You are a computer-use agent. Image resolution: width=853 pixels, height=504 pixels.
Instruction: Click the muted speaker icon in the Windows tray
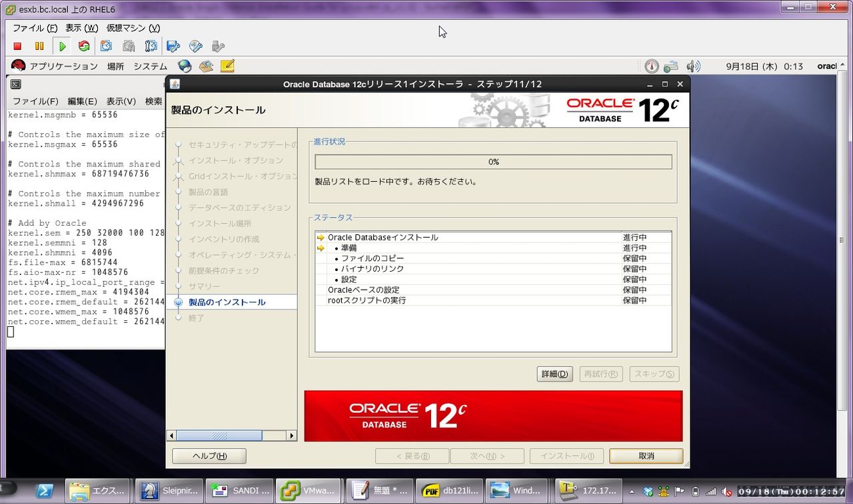coord(727,492)
